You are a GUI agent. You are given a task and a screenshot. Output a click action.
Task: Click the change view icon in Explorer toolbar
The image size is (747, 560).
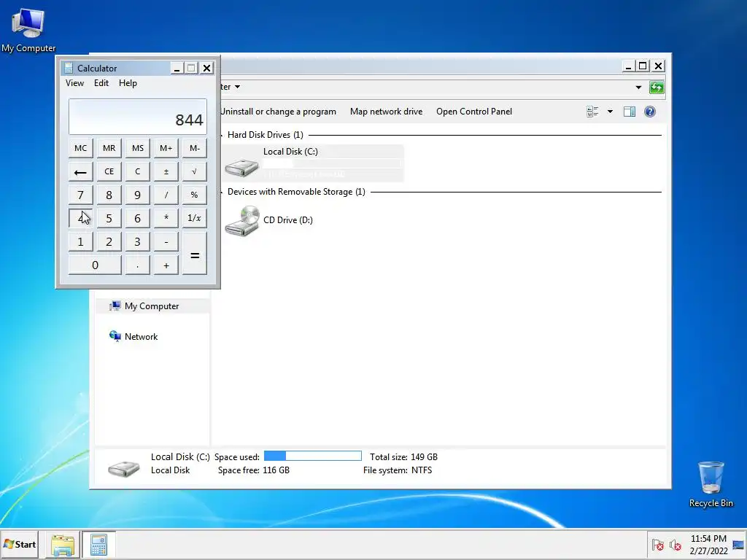(x=592, y=112)
